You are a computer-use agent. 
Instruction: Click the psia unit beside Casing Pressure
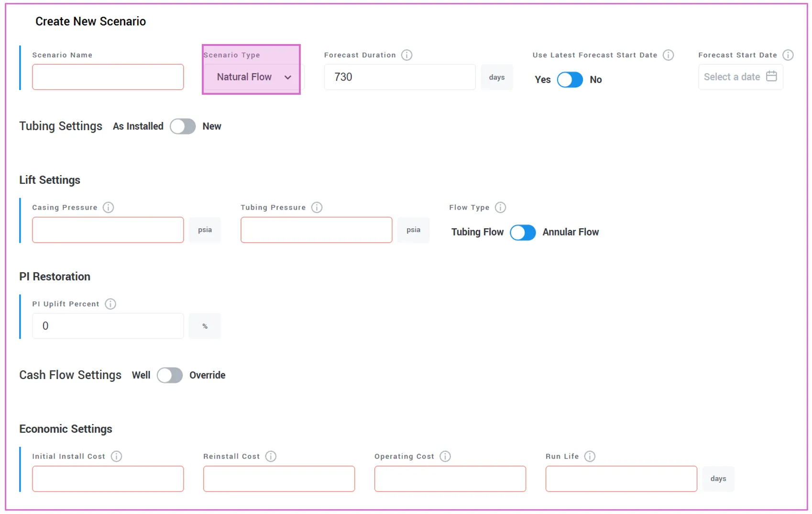tap(205, 230)
